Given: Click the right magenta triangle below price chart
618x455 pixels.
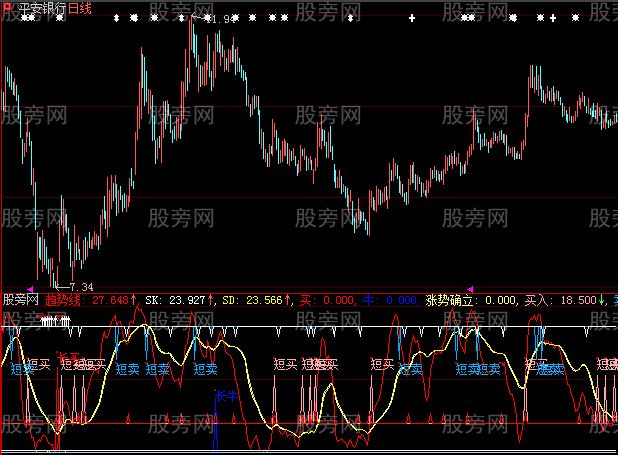Looking at the screenshot, I should click(471, 288).
